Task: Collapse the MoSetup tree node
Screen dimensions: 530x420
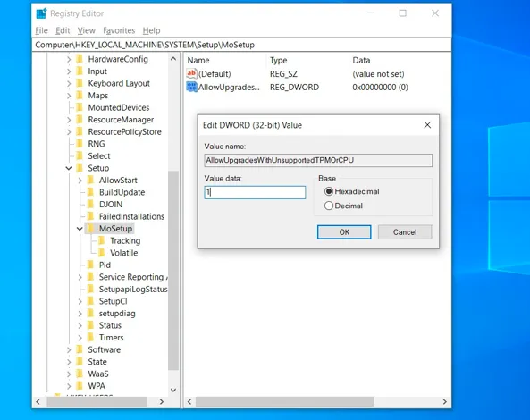Action: 80,229
